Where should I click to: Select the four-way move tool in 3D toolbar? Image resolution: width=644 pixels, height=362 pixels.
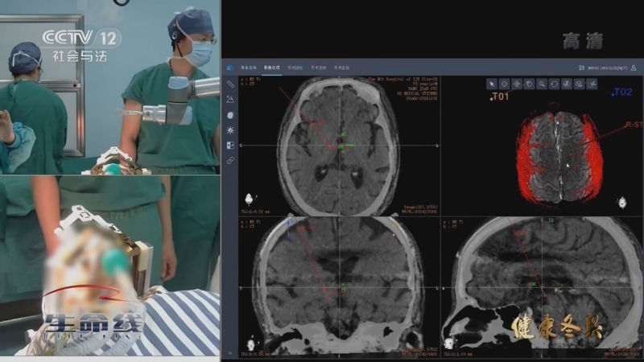(517, 84)
